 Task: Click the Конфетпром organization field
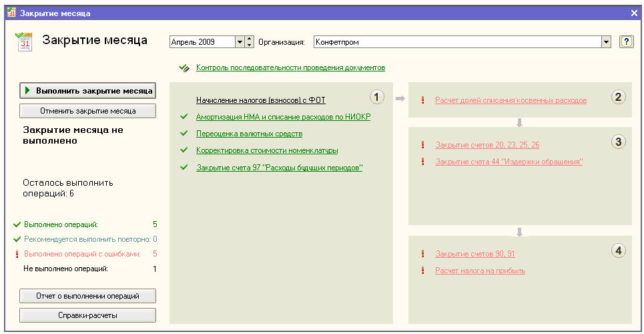pos(457,42)
